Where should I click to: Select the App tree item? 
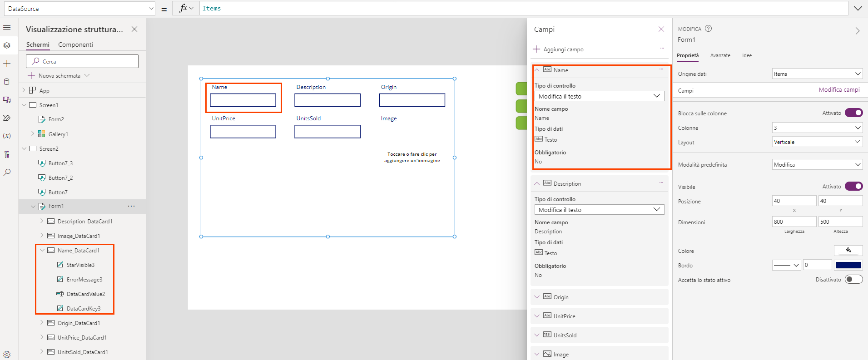point(44,90)
